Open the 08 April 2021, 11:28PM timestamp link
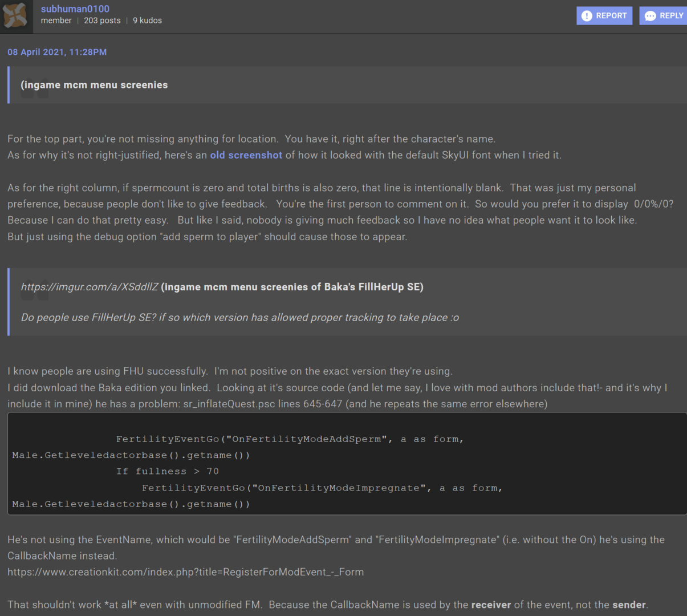Image resolution: width=687 pixels, height=616 pixels. coord(57,52)
